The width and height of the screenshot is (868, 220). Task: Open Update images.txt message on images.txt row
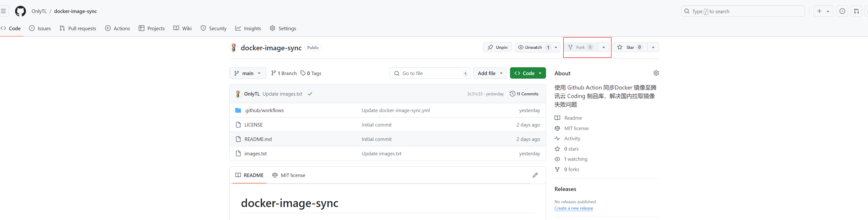[x=381, y=153]
